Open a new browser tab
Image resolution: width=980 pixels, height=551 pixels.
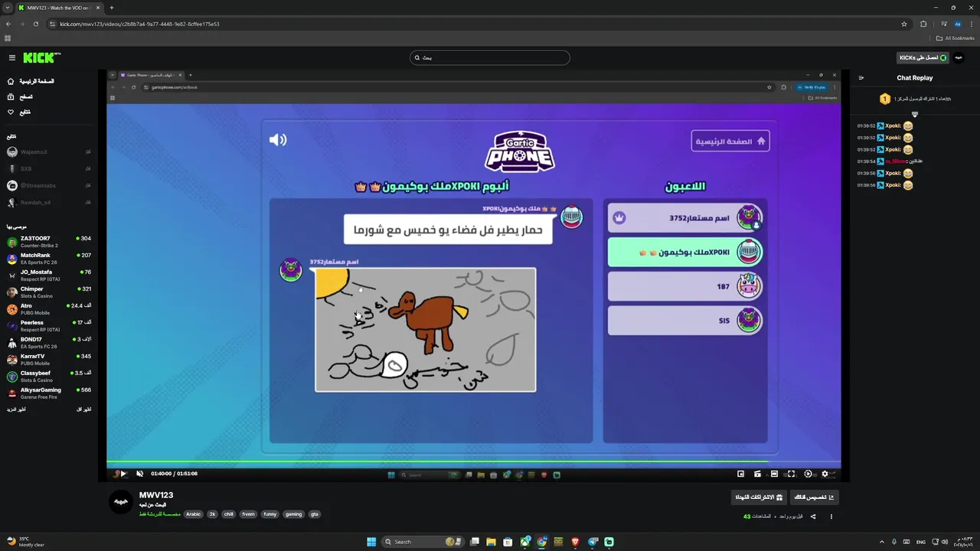(111, 8)
